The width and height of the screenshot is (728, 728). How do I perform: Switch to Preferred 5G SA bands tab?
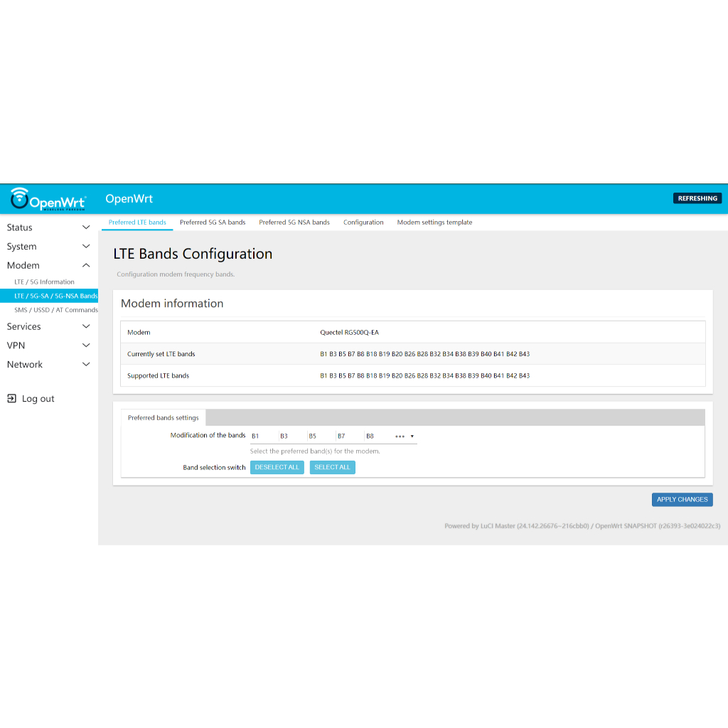tap(213, 223)
